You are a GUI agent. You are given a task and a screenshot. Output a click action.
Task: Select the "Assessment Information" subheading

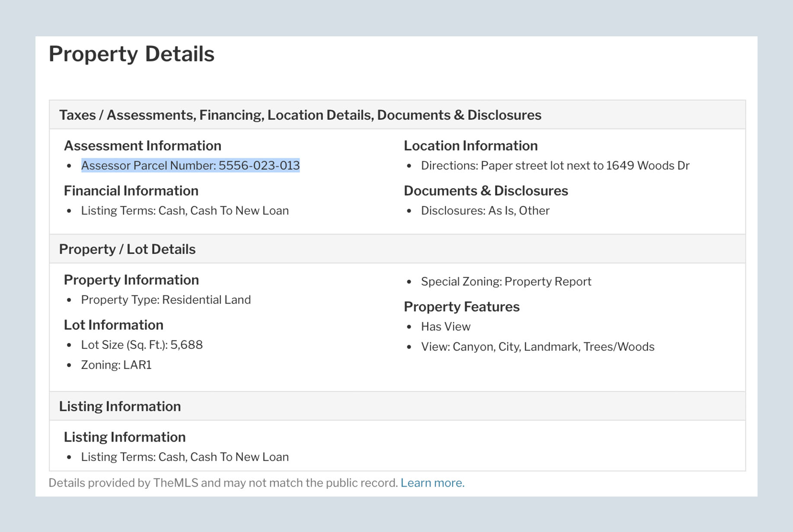tap(143, 146)
